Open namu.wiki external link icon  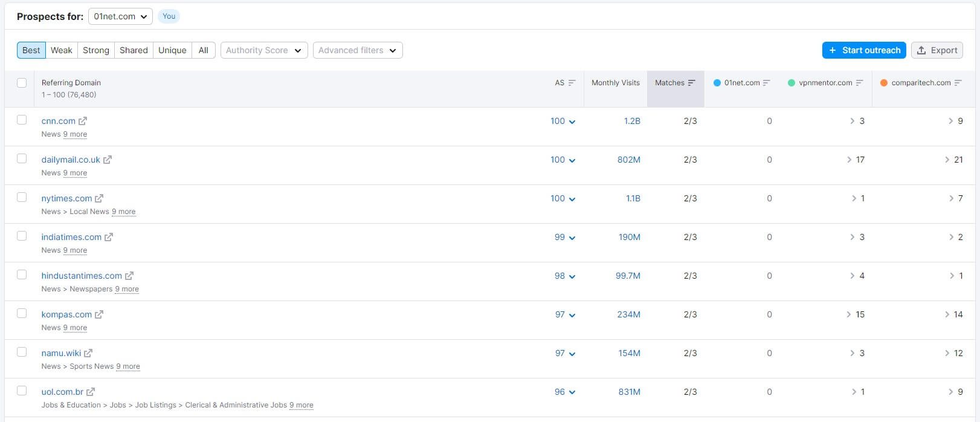[88, 353]
